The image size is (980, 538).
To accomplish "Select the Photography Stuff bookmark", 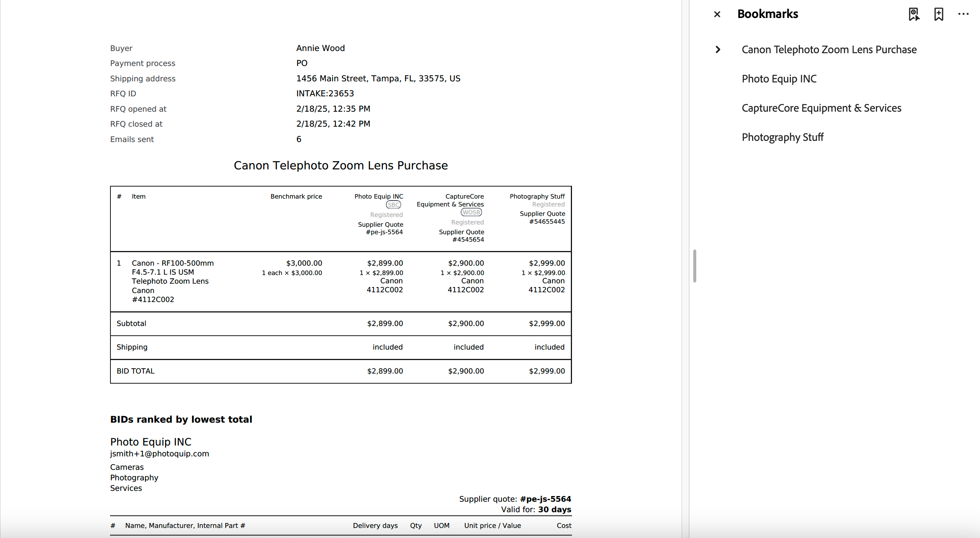I will pos(782,137).
